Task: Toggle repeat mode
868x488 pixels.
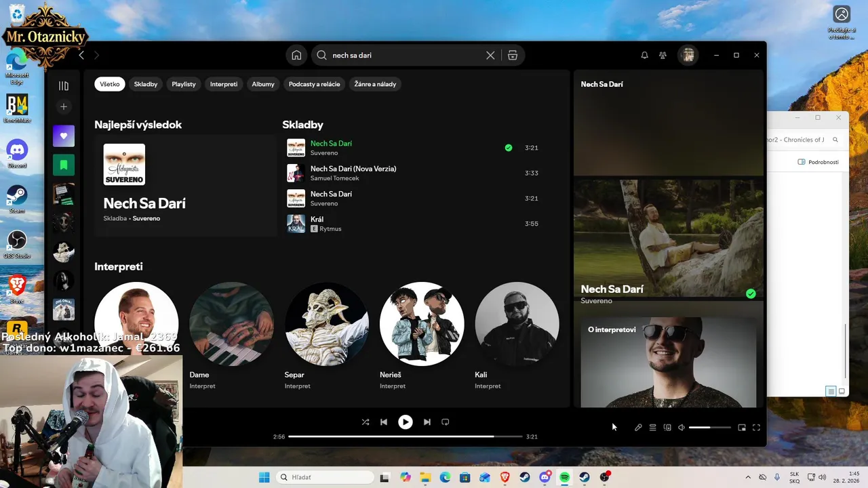Action: [x=446, y=422]
